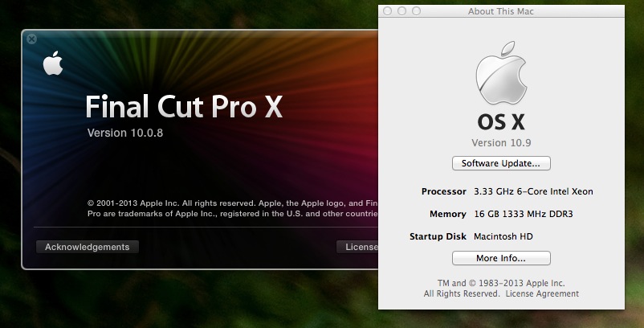
Task: Close the About This Mac window
Action: pyautogui.click(x=387, y=11)
